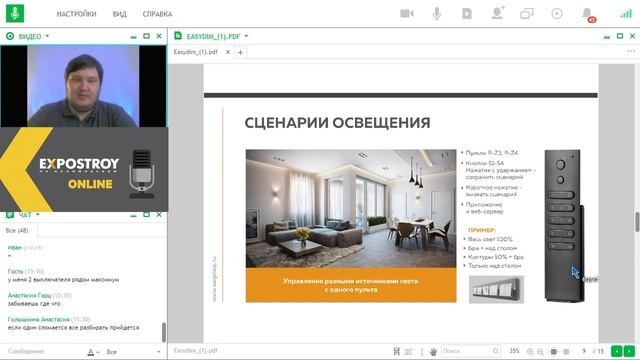Open notifications bell with red badge
The height and width of the screenshot is (360, 640).
pyautogui.click(x=588, y=14)
